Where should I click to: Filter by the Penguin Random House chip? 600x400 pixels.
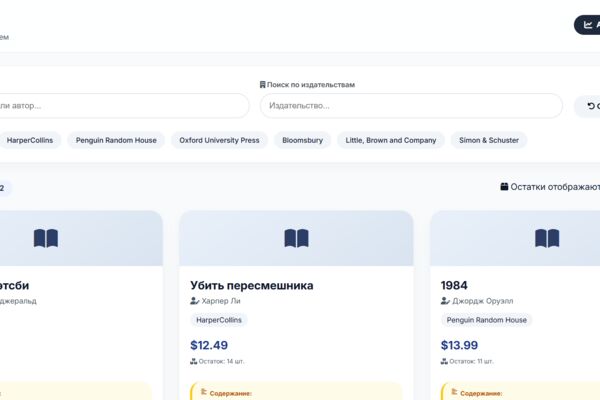[x=116, y=140]
